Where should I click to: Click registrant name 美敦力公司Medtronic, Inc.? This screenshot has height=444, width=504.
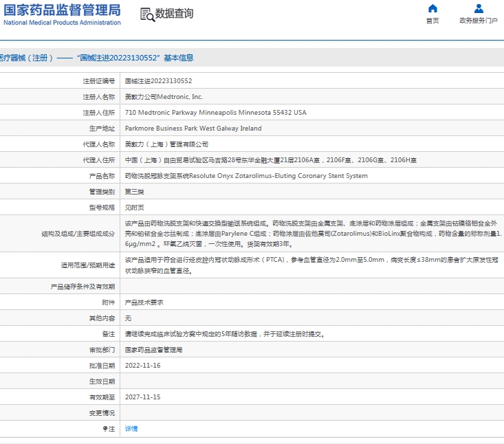(164, 97)
